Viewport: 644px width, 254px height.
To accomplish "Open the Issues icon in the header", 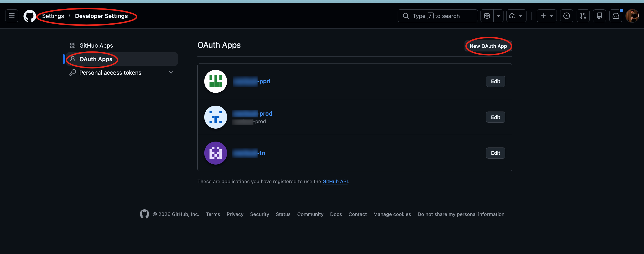I will click(567, 16).
